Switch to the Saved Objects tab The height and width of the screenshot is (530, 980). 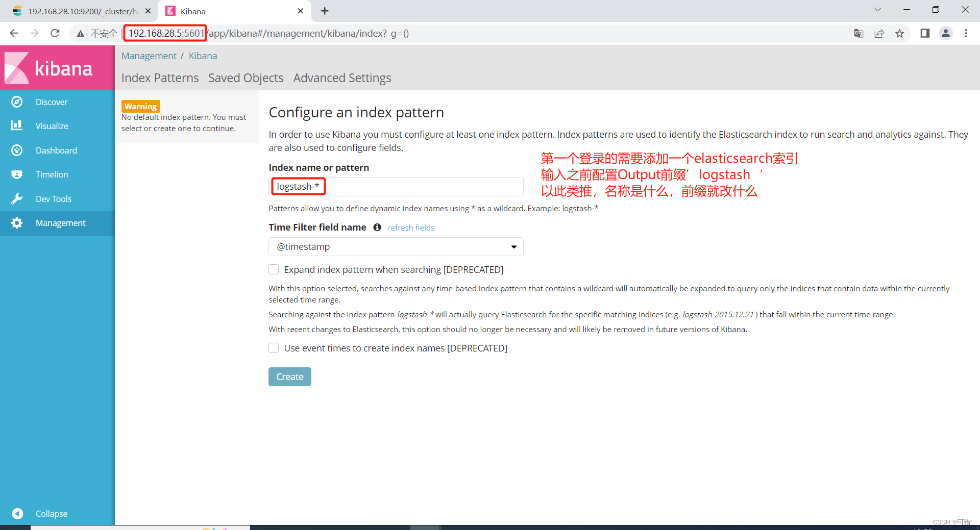pyautogui.click(x=246, y=78)
